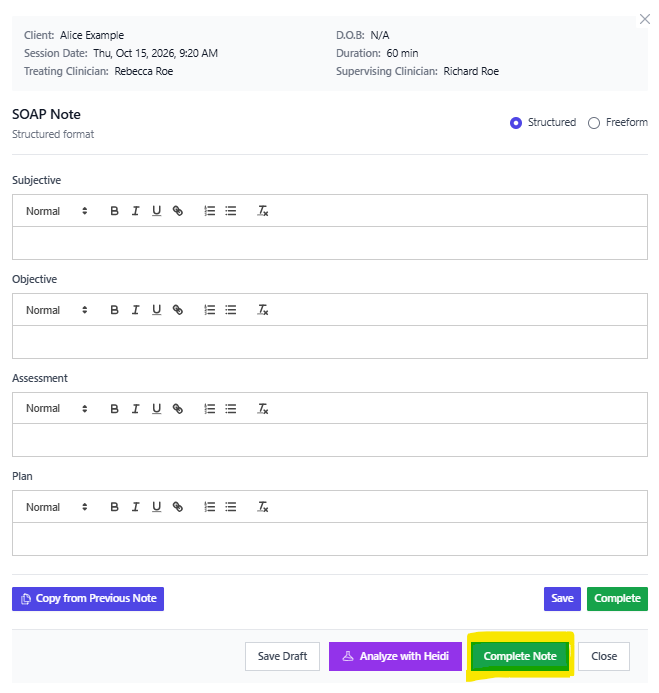The width and height of the screenshot is (659, 693).
Task: Click the Save Draft button
Action: (x=282, y=656)
